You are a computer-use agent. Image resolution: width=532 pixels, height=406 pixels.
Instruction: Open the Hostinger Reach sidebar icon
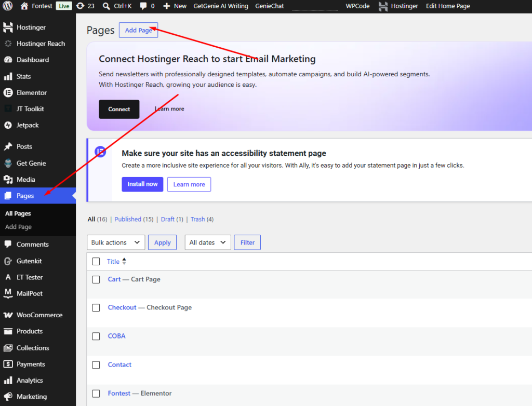tap(8, 44)
